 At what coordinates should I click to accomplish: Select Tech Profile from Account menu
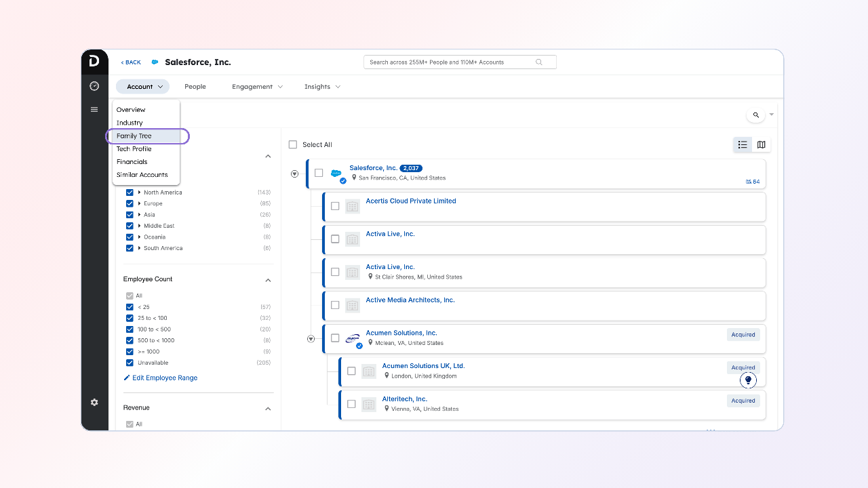[134, 149]
